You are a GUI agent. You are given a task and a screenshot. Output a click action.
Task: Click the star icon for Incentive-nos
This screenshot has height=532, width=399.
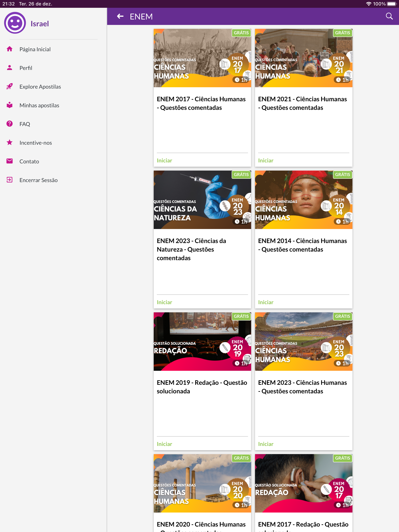[10, 142]
